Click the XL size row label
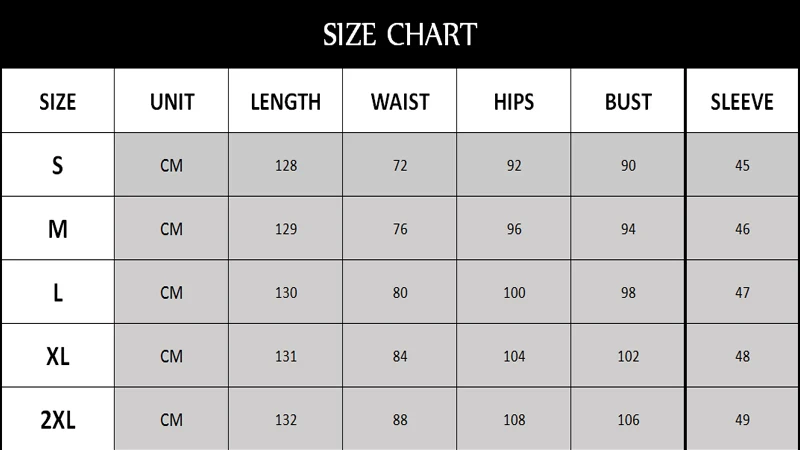Viewport: 800px width, 450px height. 58,356
